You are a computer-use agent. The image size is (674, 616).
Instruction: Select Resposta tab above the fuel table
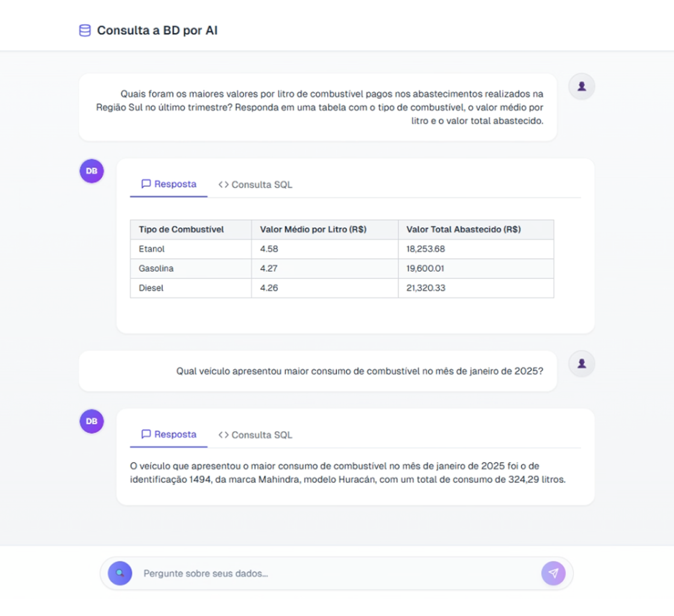168,184
